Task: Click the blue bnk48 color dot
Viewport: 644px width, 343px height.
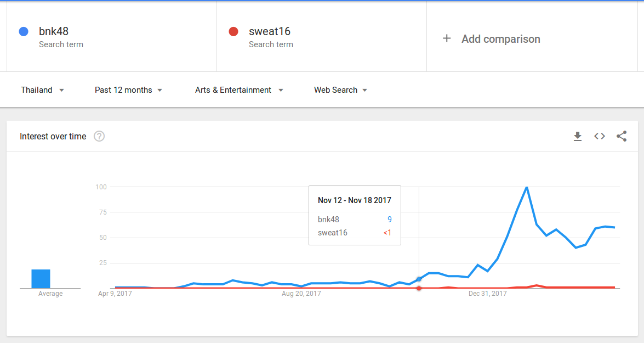Action: 24,31
